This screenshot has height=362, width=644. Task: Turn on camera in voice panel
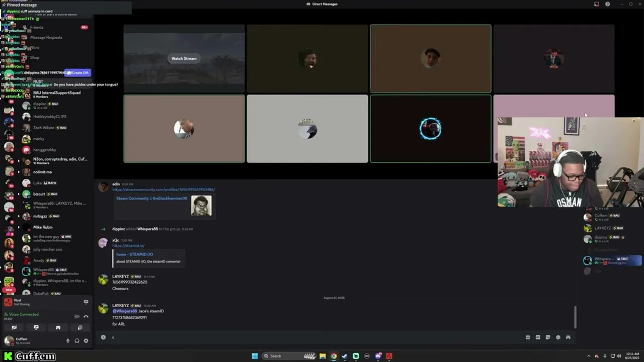pos(14,327)
